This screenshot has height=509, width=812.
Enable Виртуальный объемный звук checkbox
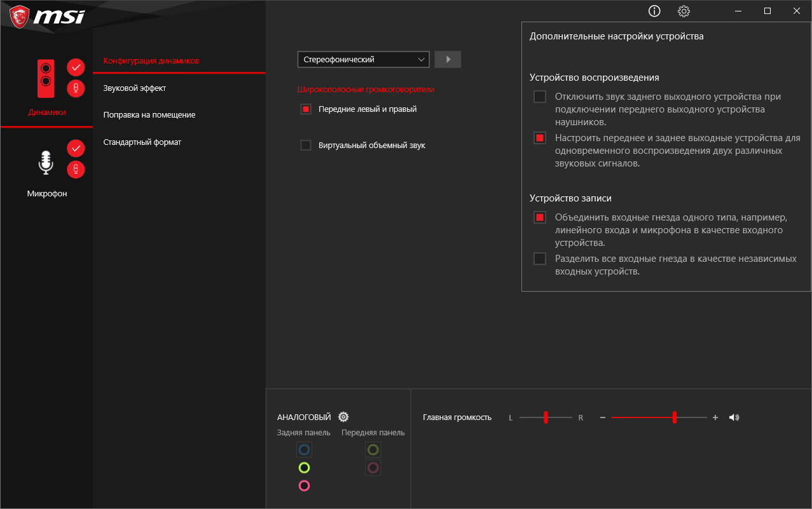[x=306, y=146]
